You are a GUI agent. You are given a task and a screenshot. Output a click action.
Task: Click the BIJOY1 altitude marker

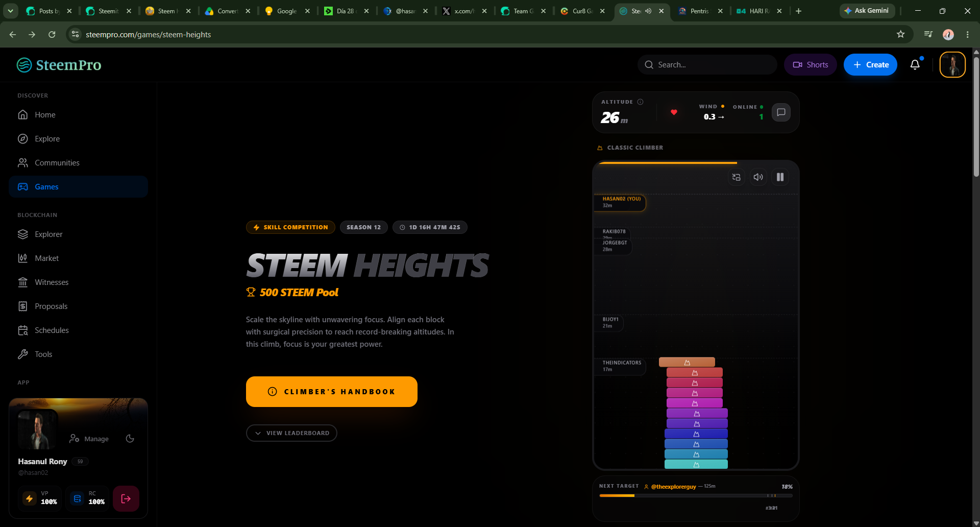tap(610, 323)
